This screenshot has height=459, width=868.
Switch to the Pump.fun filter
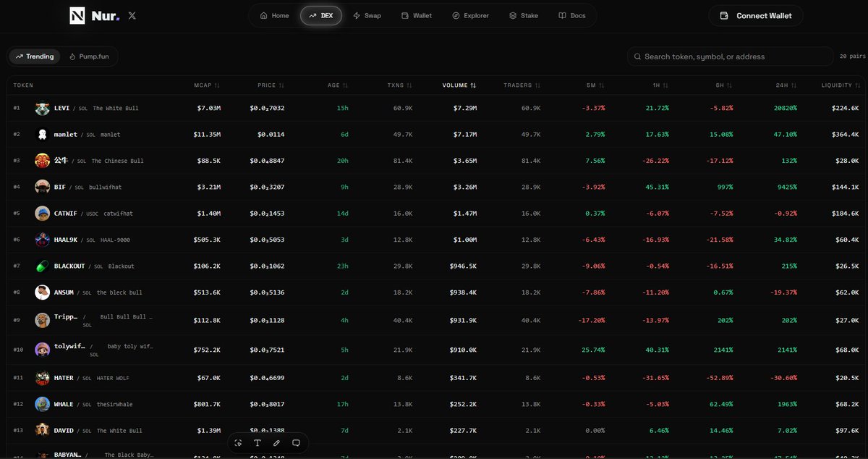coord(89,56)
